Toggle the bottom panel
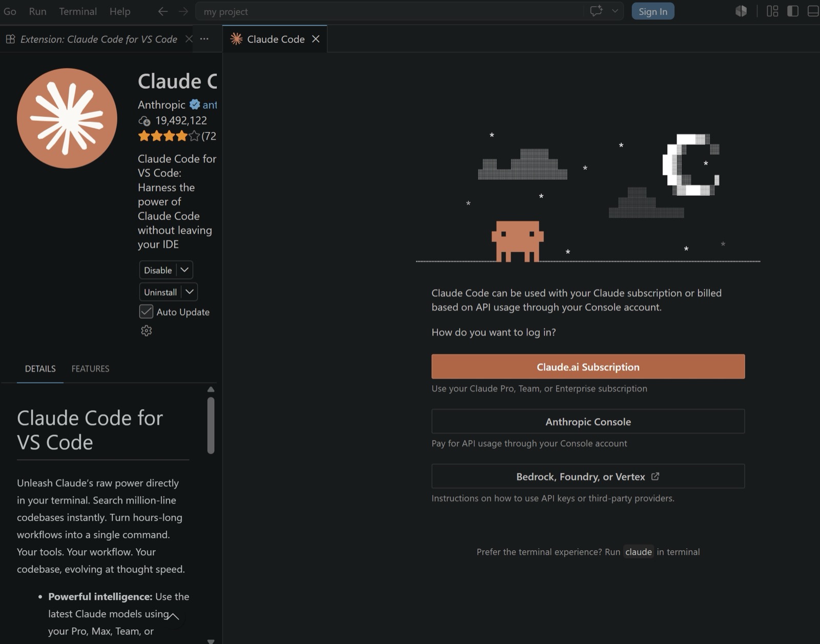 coord(813,11)
